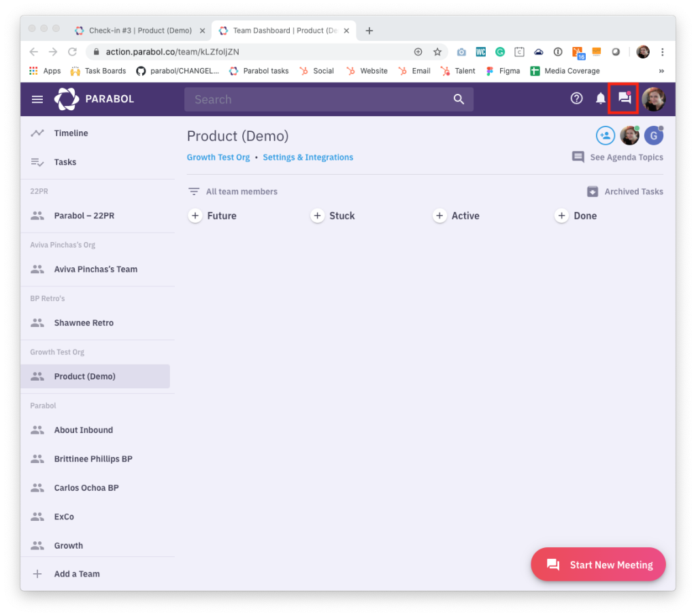Open Apps bookmark

45,71
